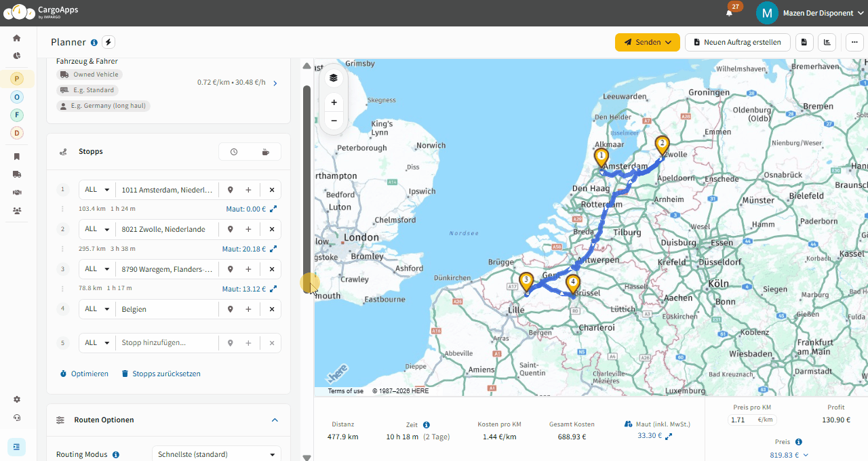This screenshot has height=461, width=868.
Task: Open the team users icon in sidebar
Action: pos(17,211)
